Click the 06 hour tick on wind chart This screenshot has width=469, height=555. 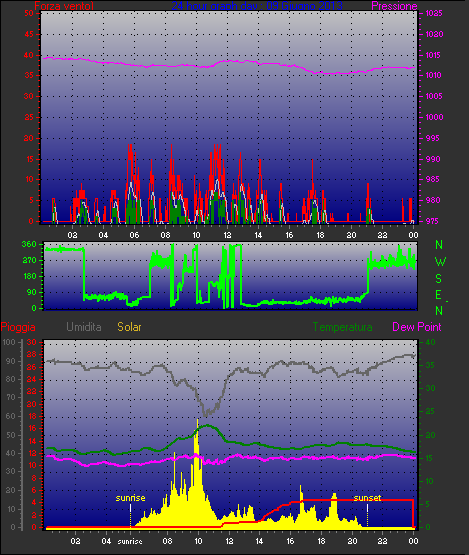[134, 235]
